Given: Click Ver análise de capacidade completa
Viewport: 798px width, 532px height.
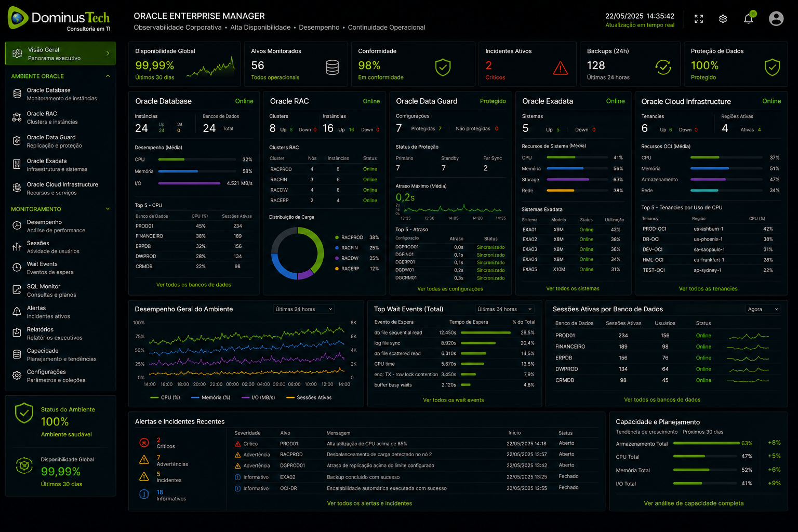Looking at the screenshot, I should 694,503.
